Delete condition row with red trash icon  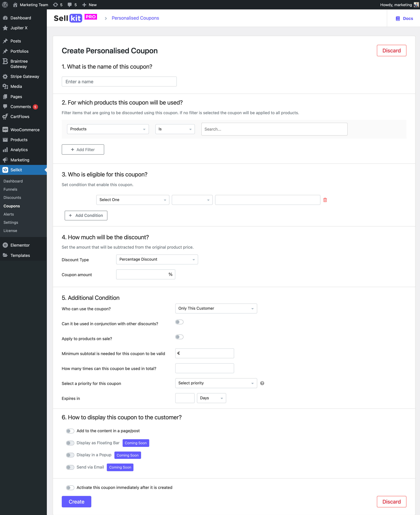click(325, 200)
